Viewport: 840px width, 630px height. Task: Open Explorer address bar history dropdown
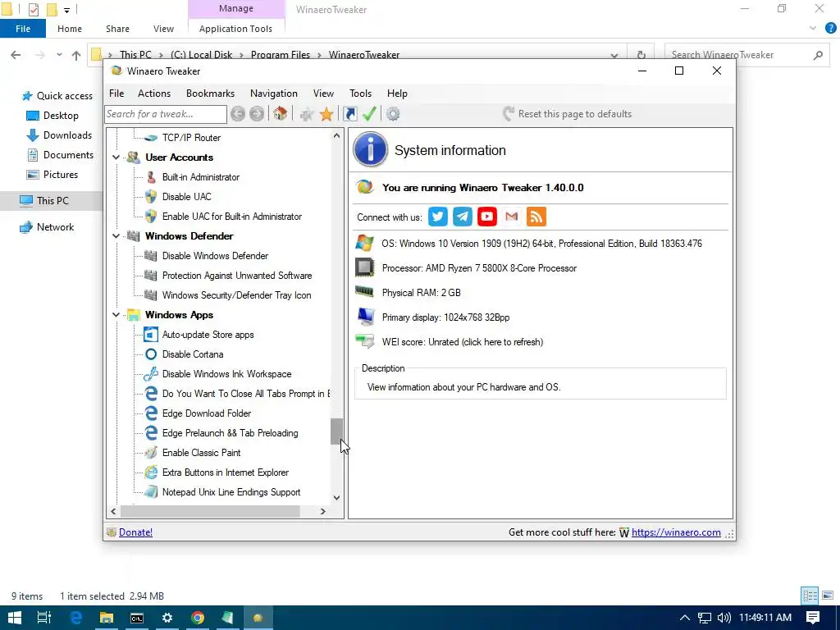tap(614, 55)
